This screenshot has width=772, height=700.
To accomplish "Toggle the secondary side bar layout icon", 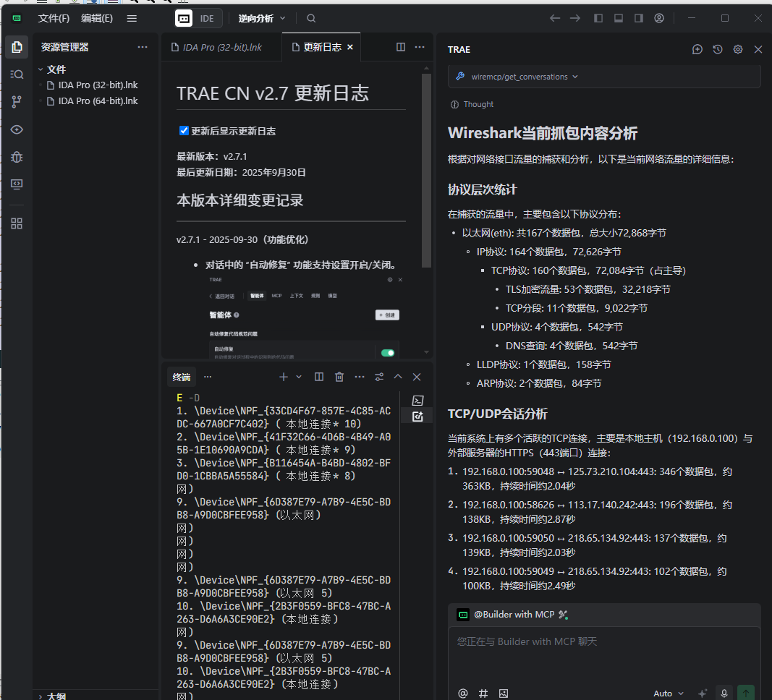I will point(639,18).
